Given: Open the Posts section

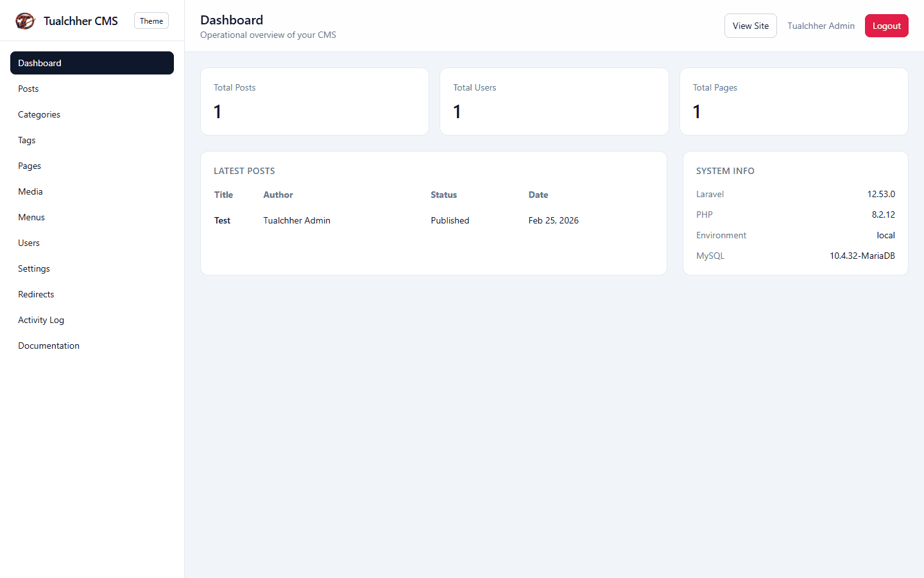Looking at the screenshot, I should 28,89.
